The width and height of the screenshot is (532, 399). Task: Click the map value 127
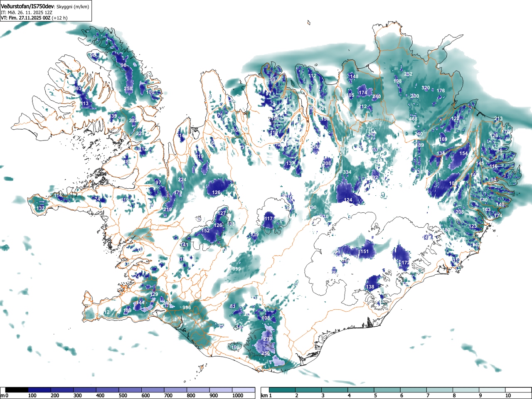tap(222, 213)
